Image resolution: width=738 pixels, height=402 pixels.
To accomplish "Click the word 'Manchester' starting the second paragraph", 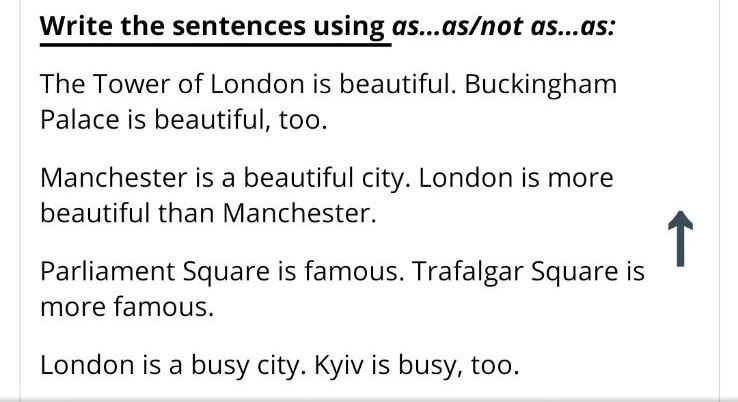I will coord(114,178).
